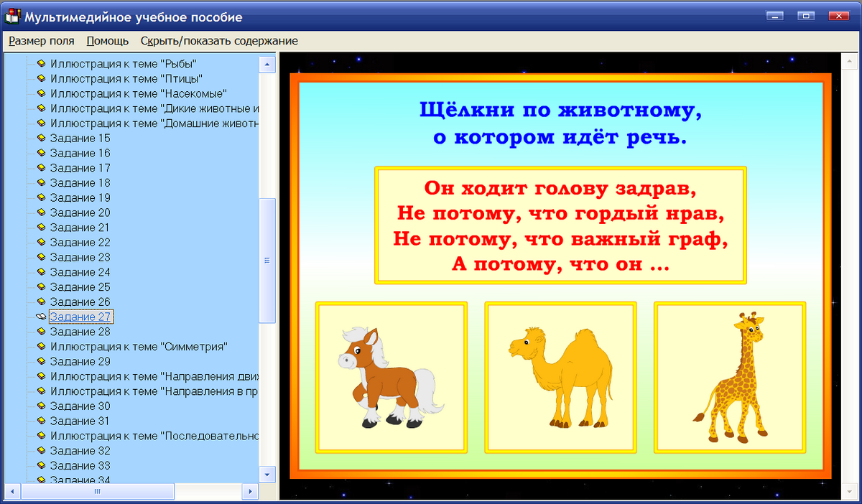
Task: Click the camel picture as your answer
Action: point(561,375)
